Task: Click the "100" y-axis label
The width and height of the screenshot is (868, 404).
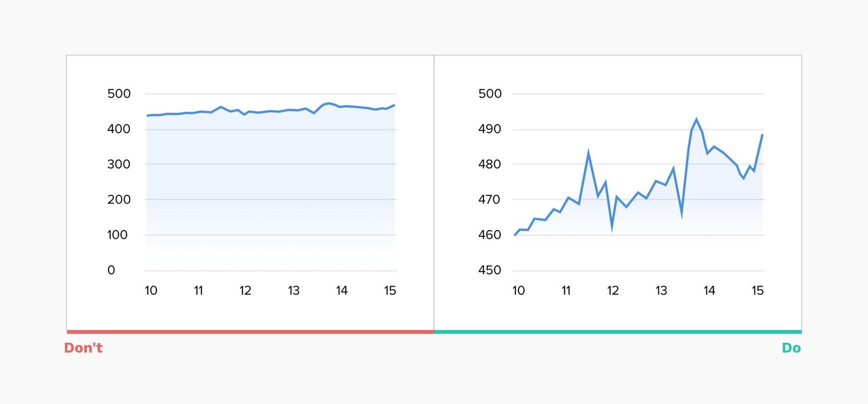Action: tap(117, 235)
